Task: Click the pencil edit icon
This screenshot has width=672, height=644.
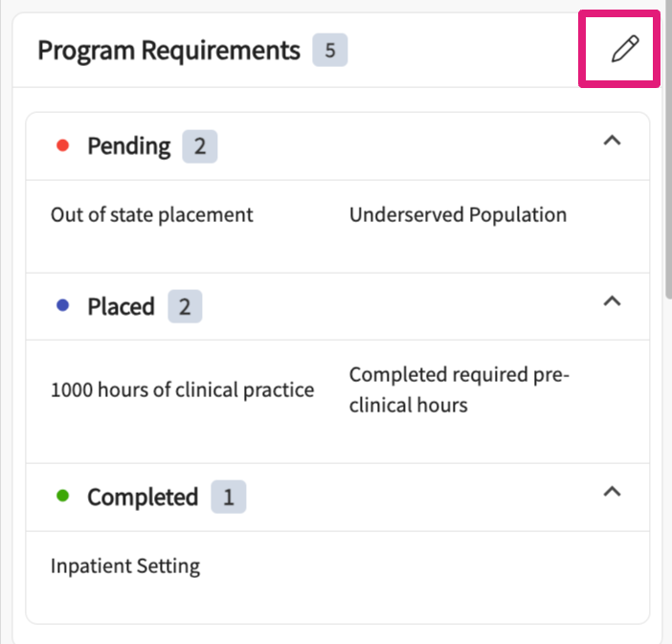Action: (x=624, y=50)
